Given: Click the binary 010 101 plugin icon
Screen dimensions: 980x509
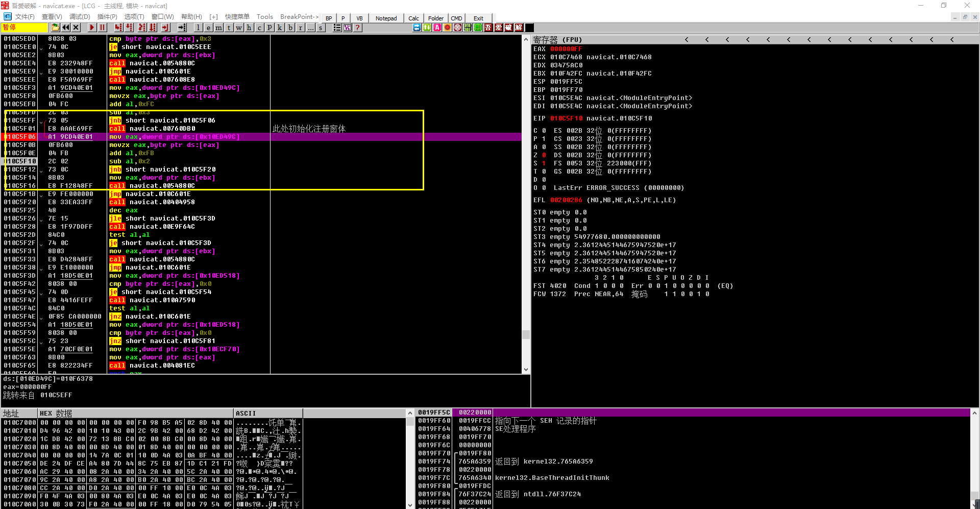Looking at the screenshot, I should click(x=468, y=28).
